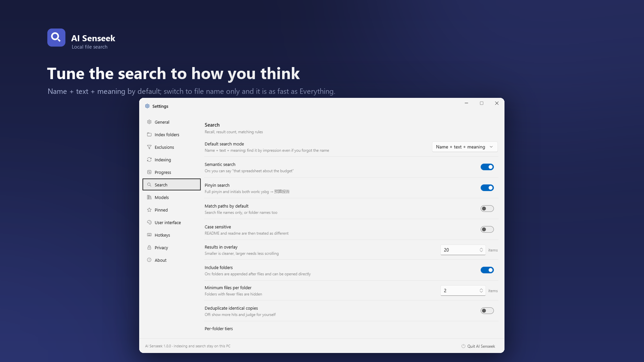Click the Per-folder tiers label
Screen dimensions: 644x362
[x=219, y=328]
